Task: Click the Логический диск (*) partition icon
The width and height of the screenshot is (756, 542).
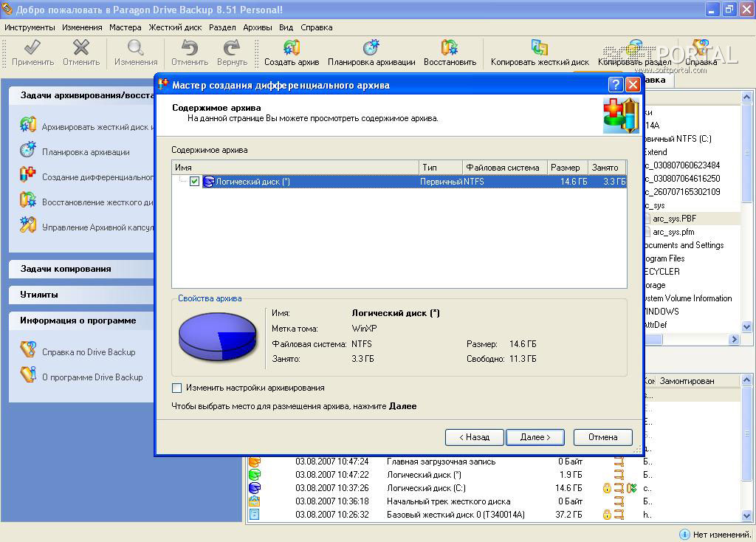Action: coord(209,182)
